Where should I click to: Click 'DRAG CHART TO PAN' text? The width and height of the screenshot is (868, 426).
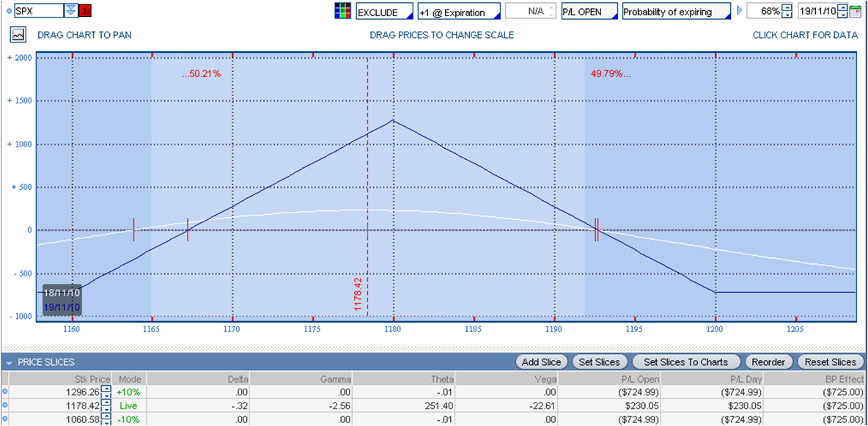click(x=84, y=35)
